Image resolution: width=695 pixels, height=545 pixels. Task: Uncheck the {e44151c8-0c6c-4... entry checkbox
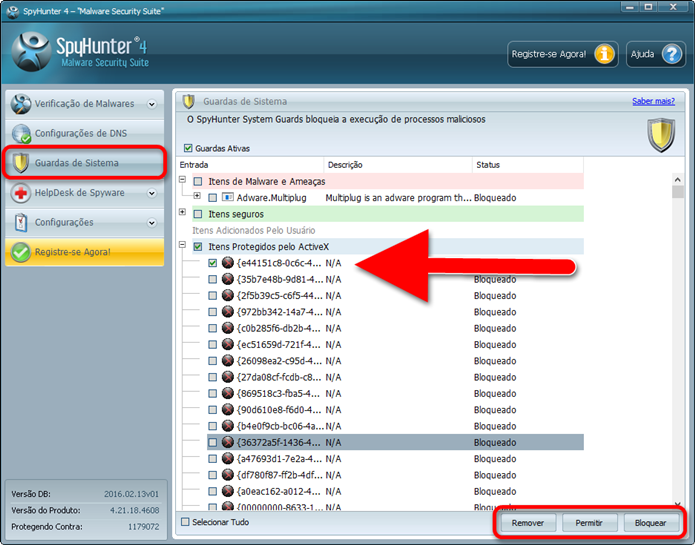(x=212, y=263)
